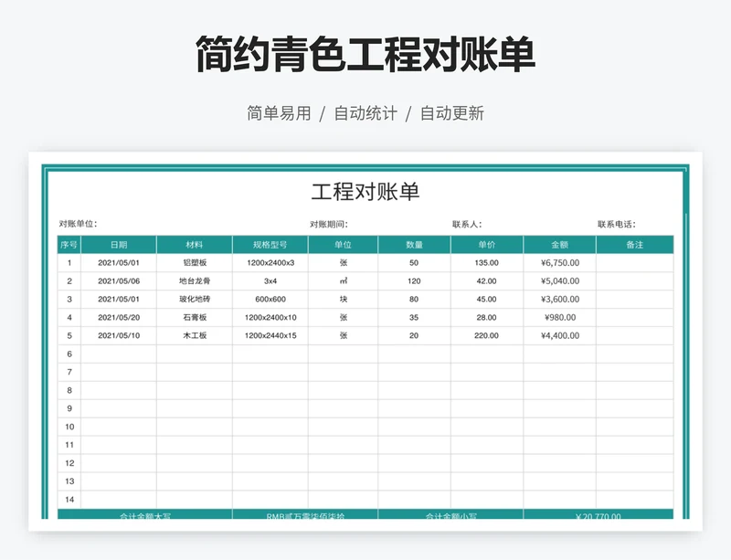Select the 规格型号 column header
Screen dimensions: 731x560
[x=270, y=245]
